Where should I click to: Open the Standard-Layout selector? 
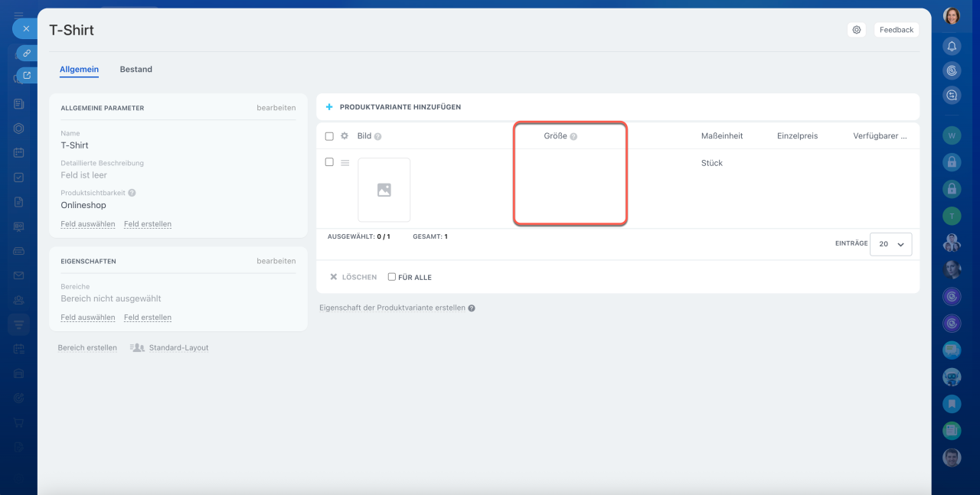pyautogui.click(x=170, y=348)
